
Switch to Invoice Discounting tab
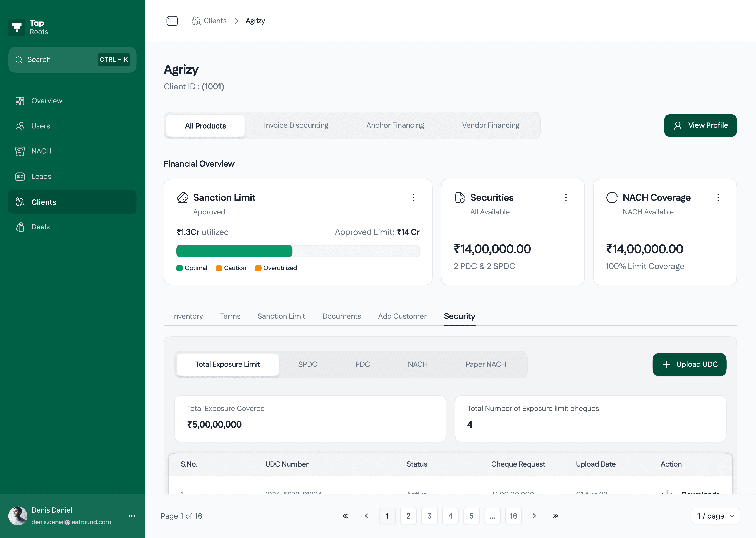click(296, 125)
